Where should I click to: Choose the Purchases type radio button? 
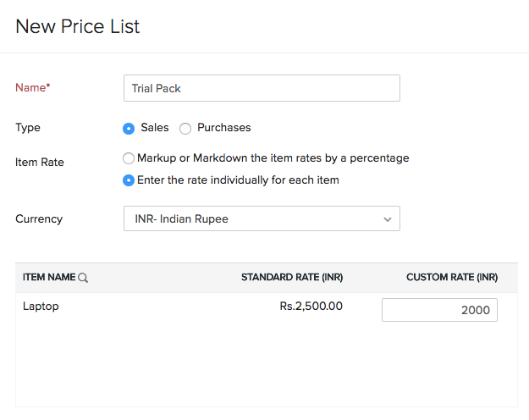click(185, 129)
